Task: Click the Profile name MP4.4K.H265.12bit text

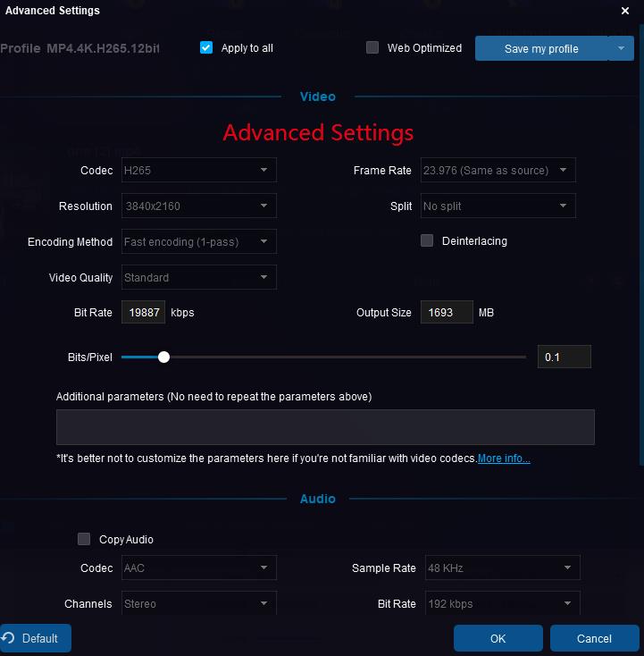Action: click(103, 48)
